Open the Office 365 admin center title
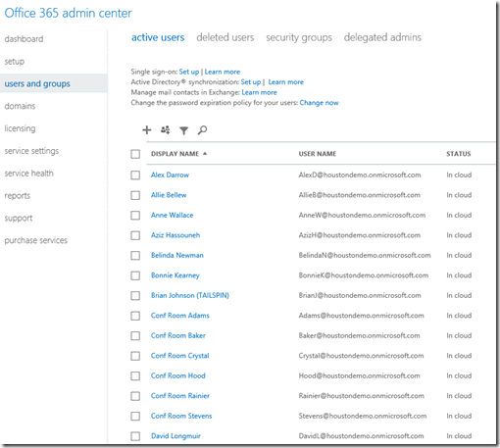This screenshot has width=500, height=448. [68, 13]
